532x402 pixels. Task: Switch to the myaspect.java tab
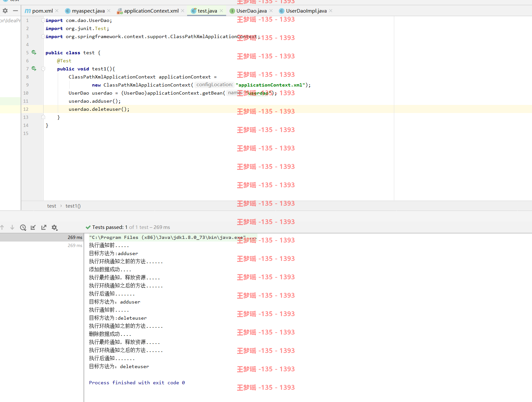88,11
